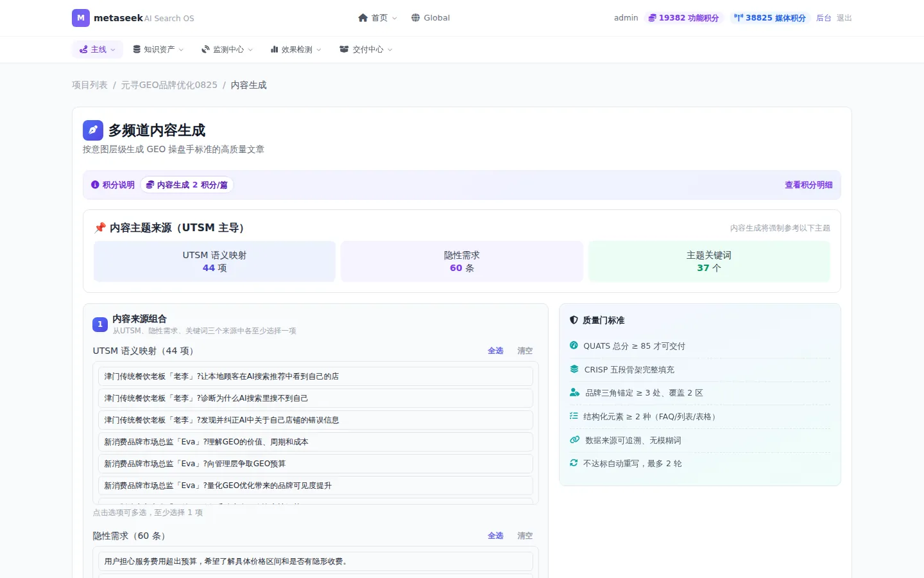
Task: Open the 知识资产 dropdown menu
Action: pos(158,49)
